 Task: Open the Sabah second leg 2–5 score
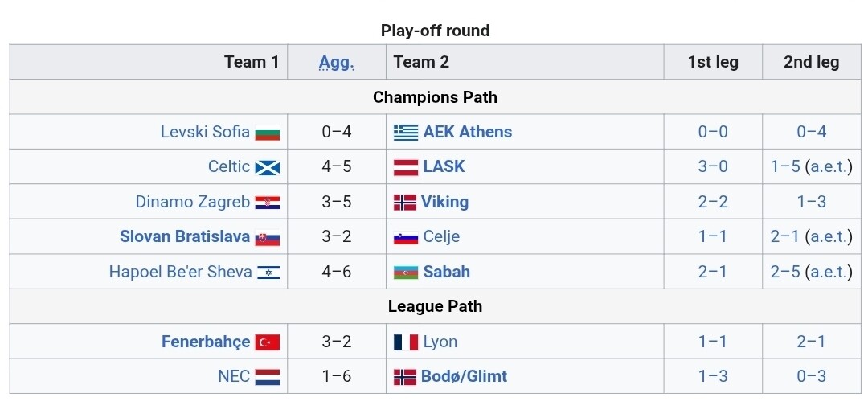click(x=785, y=272)
